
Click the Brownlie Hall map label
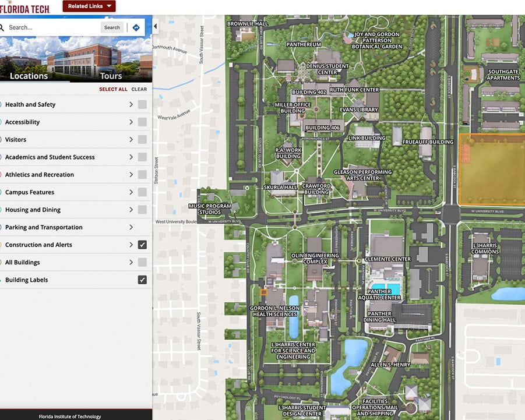tap(248, 24)
